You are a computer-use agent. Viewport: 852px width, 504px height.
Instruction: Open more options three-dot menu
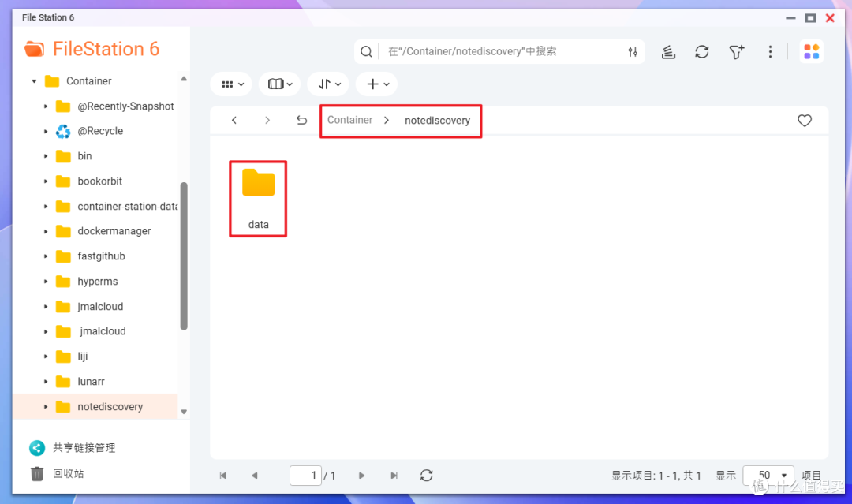coord(770,51)
